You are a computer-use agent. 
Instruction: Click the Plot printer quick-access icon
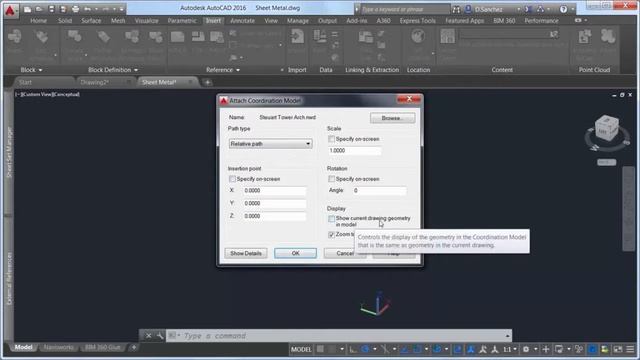75,9
